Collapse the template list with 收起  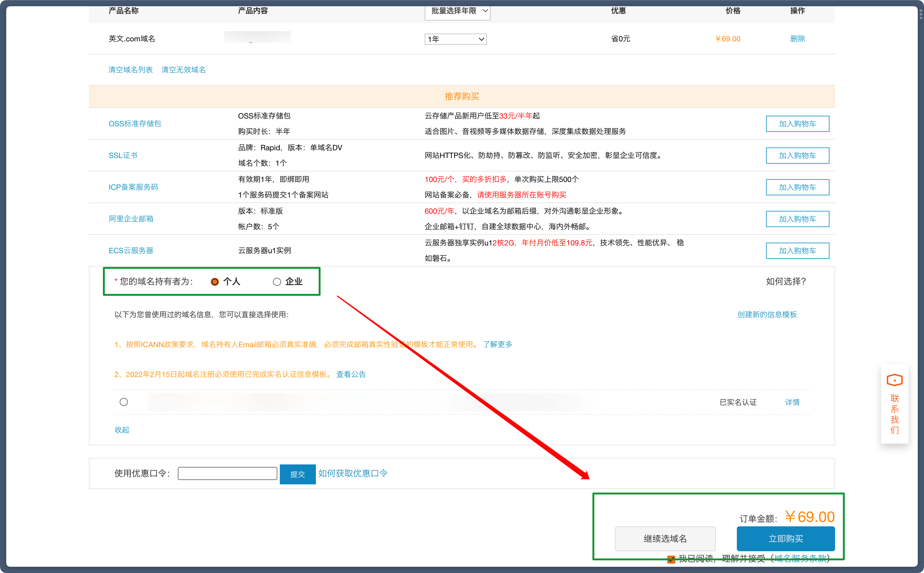point(122,430)
